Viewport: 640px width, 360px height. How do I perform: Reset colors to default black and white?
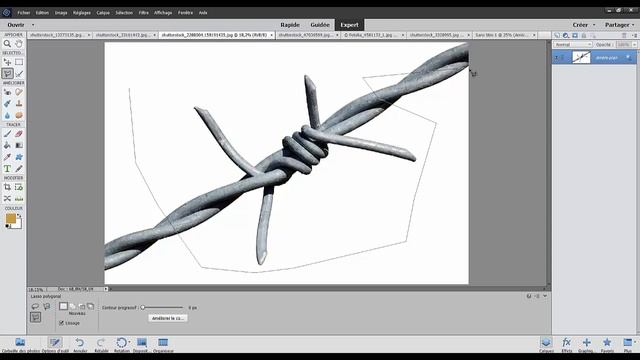coord(7,226)
